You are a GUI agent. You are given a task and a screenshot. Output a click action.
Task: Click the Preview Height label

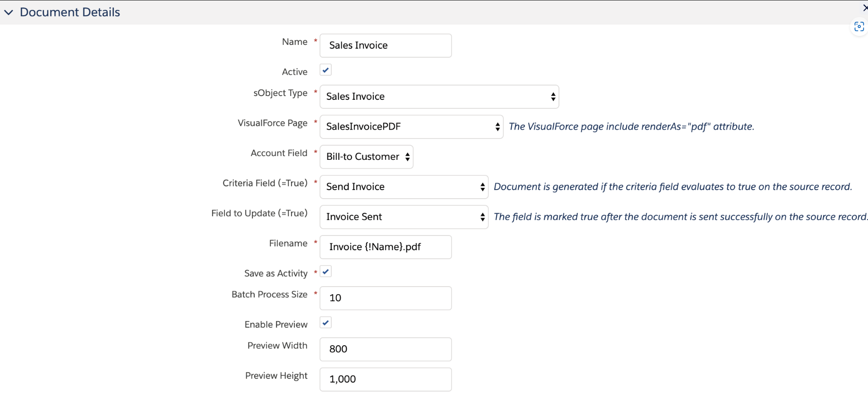276,376
